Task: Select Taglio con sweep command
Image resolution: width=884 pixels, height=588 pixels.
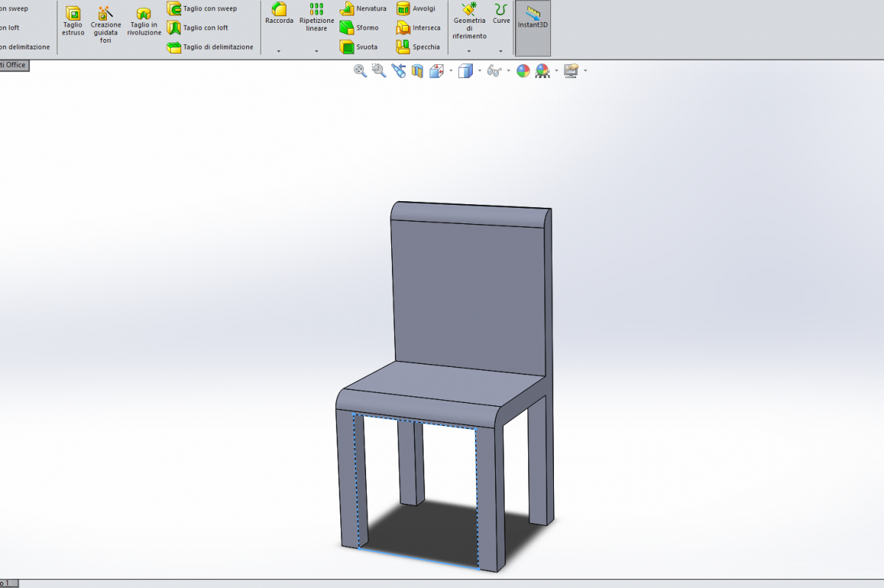Action: tap(202, 9)
